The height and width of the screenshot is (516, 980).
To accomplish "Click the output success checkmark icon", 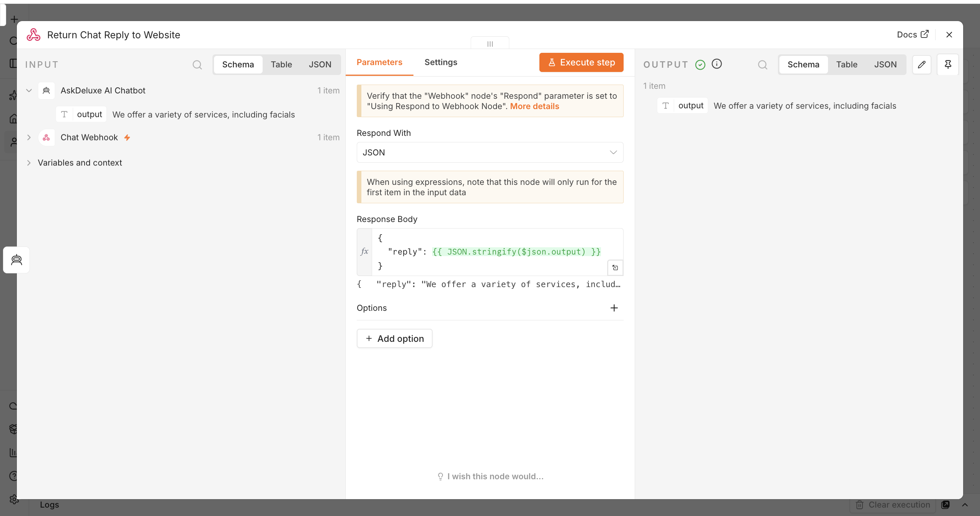I will (x=700, y=65).
